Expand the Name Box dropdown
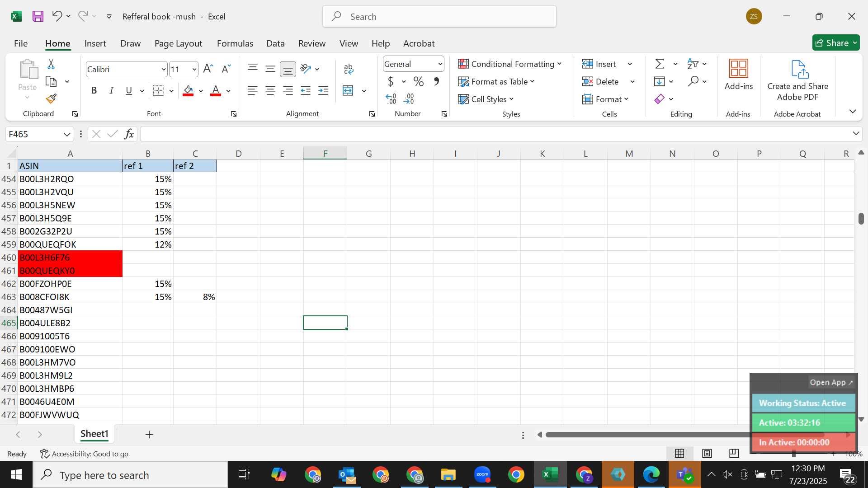Image resolution: width=868 pixels, height=488 pixels. (x=67, y=134)
